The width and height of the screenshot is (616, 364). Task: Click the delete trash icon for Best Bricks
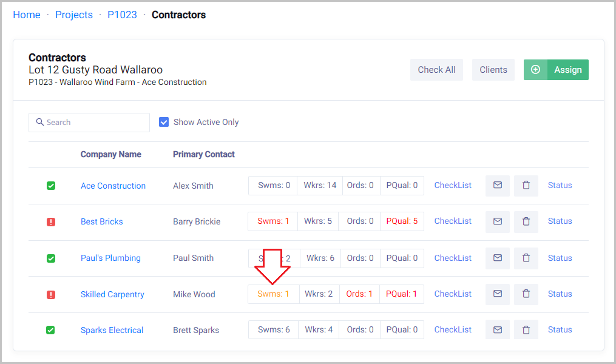(x=526, y=221)
